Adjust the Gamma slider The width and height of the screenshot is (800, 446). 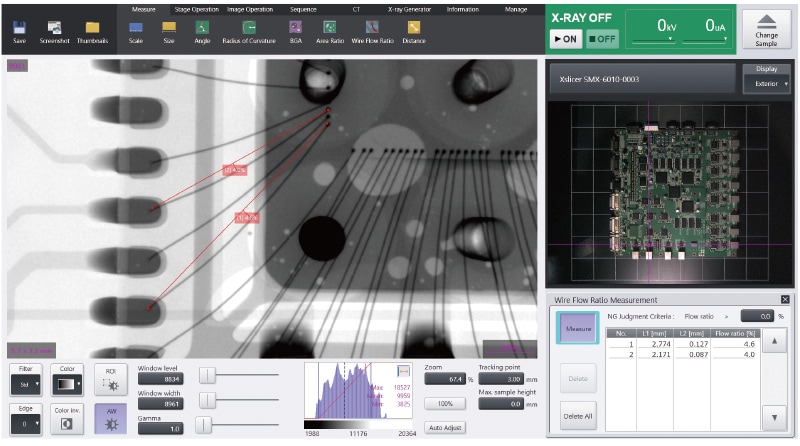(203, 425)
